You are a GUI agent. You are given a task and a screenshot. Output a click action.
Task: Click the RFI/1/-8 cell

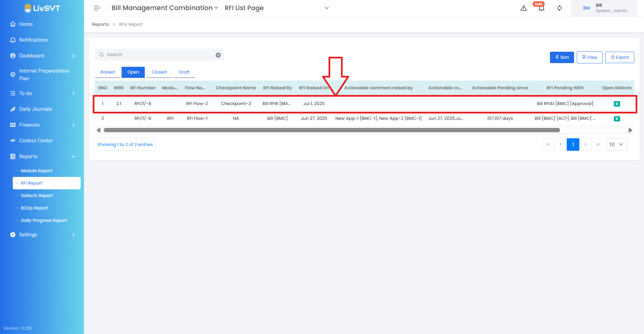tap(143, 104)
